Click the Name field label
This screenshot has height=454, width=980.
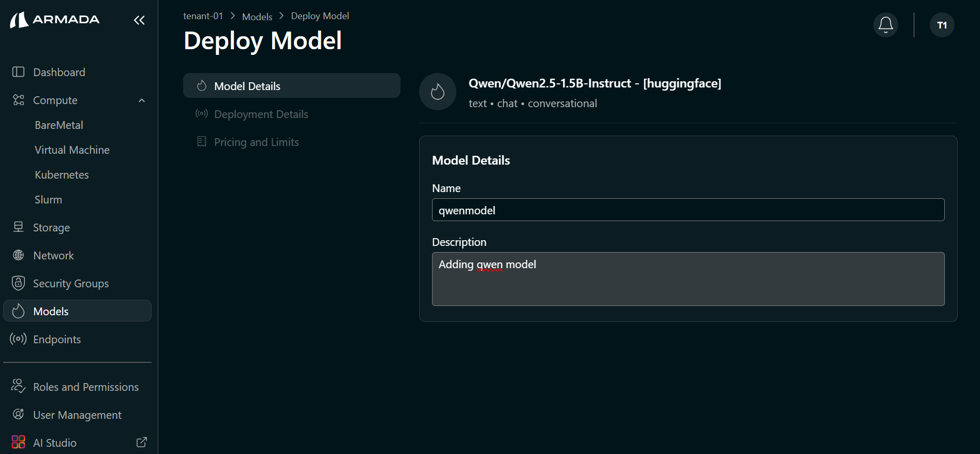pos(446,188)
